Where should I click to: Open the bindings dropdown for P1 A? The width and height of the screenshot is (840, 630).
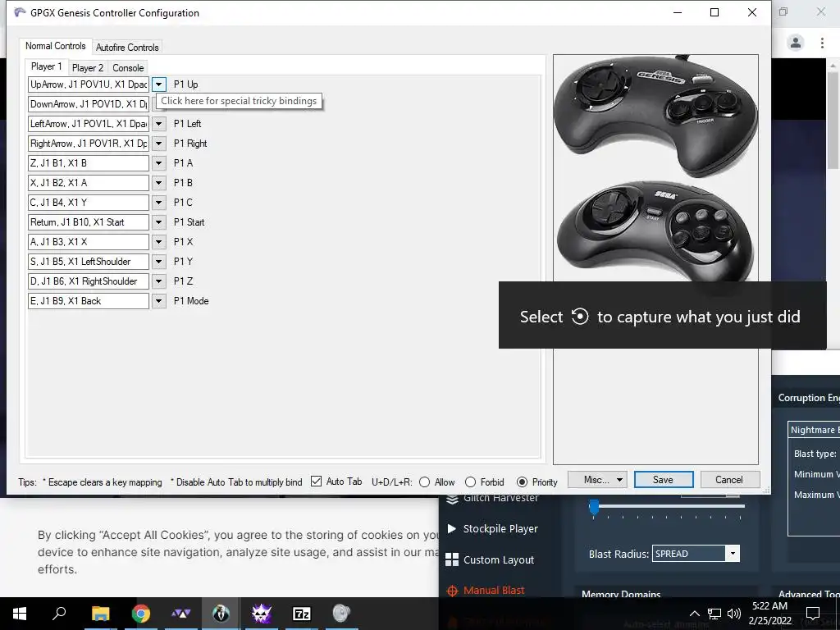click(x=158, y=163)
